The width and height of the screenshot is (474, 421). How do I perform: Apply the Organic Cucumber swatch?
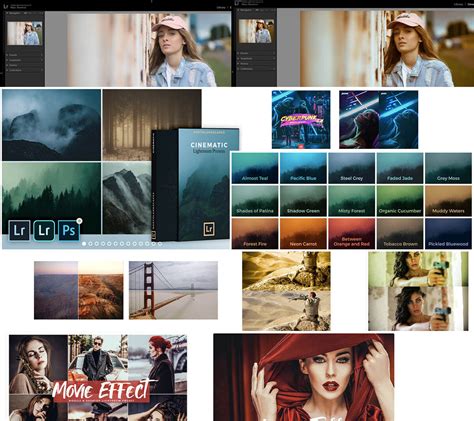pos(400,201)
